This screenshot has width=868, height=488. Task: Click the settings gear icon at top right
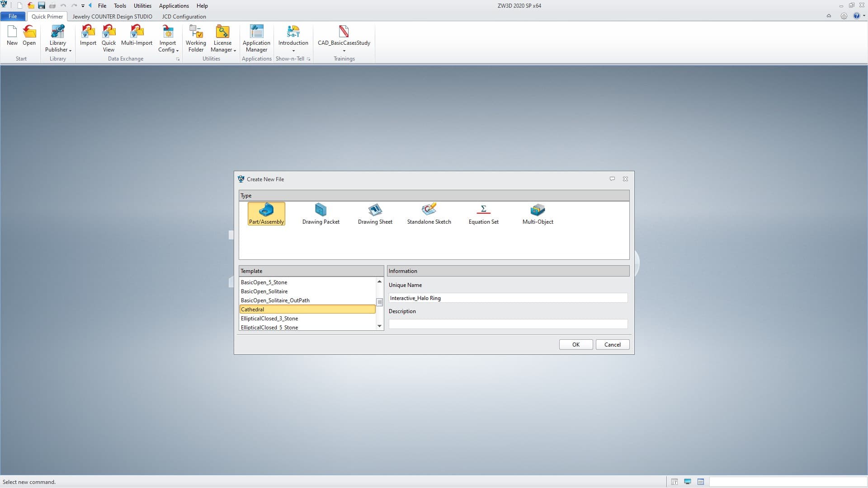tap(844, 16)
